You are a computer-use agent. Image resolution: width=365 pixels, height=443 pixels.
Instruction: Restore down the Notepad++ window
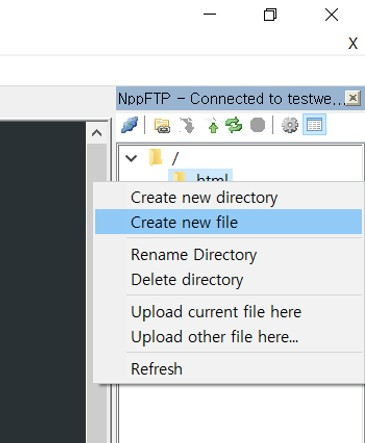click(x=270, y=15)
